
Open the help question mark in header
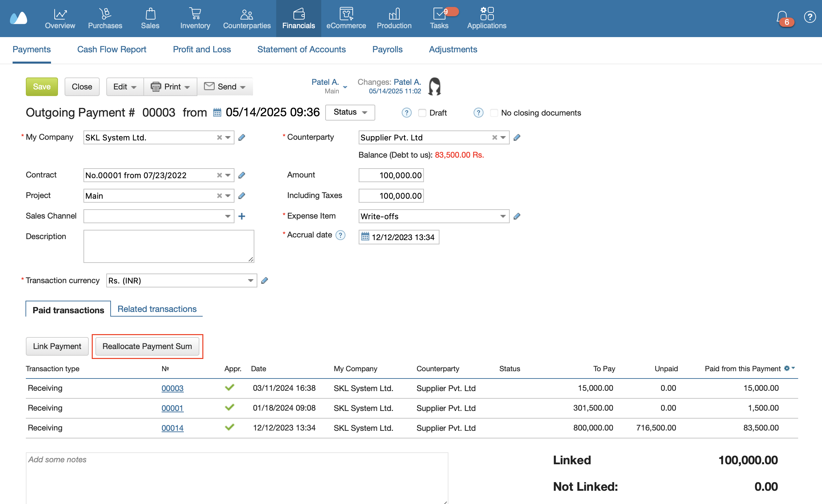click(810, 17)
